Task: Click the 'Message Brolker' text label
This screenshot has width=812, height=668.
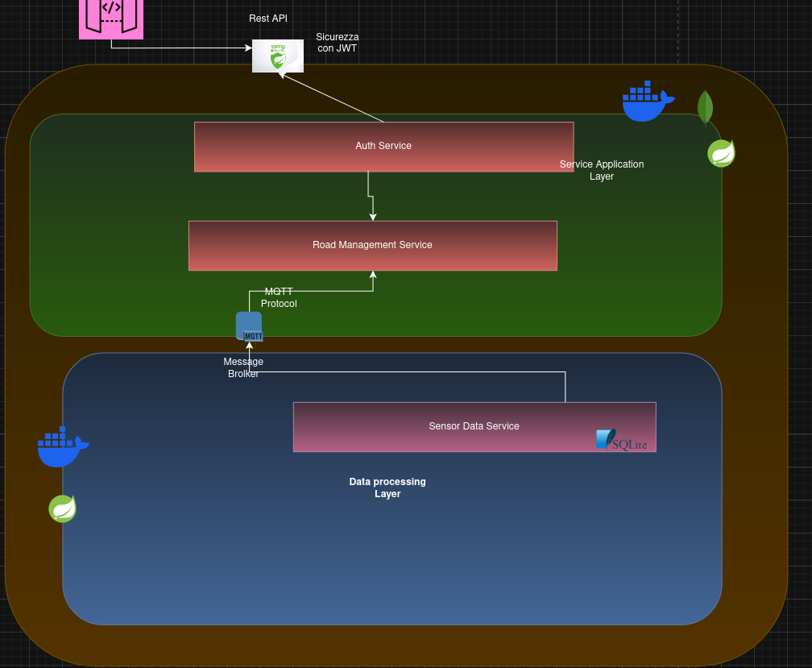Action: [x=243, y=367]
